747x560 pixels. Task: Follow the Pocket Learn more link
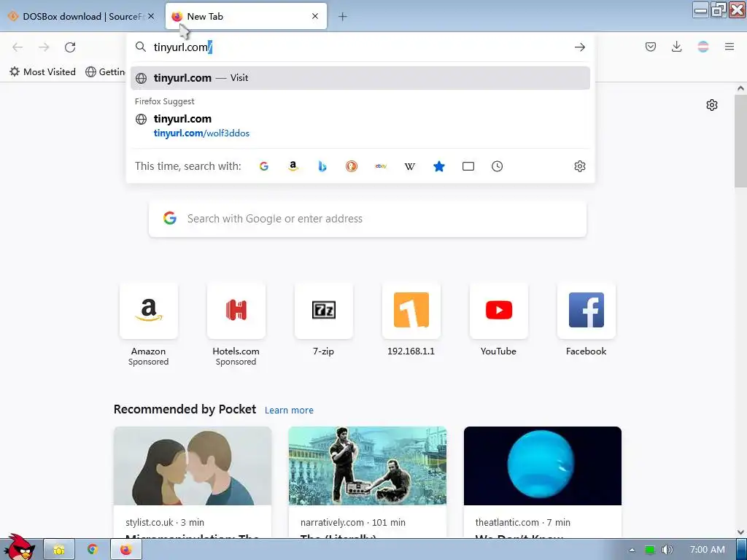[x=289, y=410]
